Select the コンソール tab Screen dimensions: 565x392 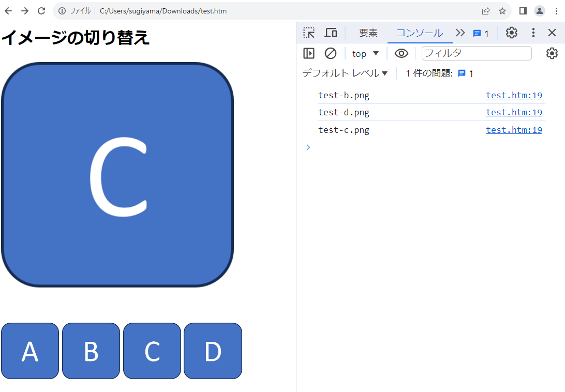420,33
